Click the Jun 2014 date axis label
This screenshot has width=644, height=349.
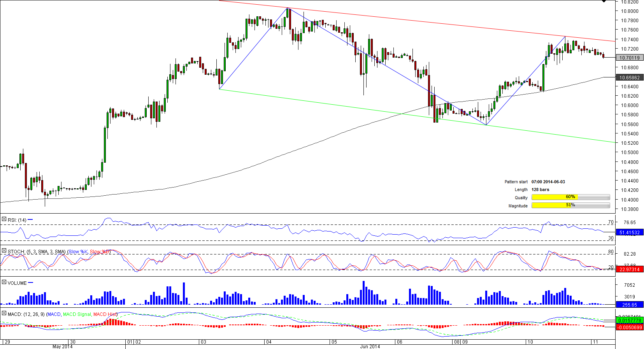coord(370,346)
